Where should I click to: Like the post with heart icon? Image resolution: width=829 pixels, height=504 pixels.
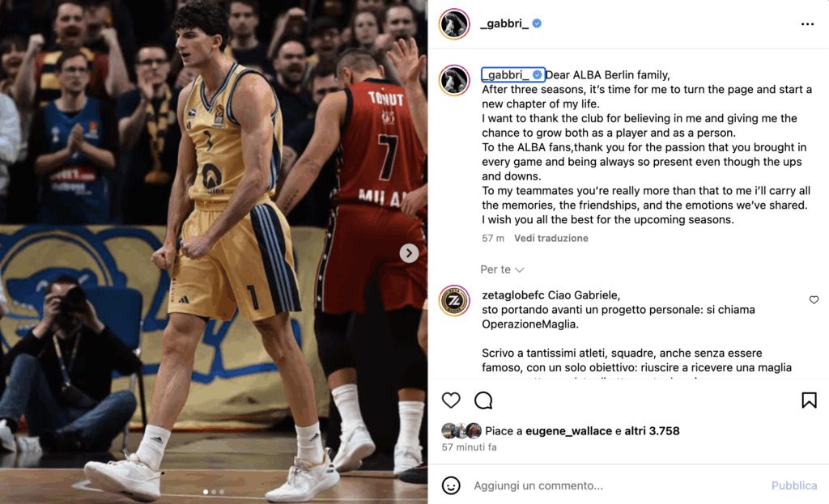451,400
